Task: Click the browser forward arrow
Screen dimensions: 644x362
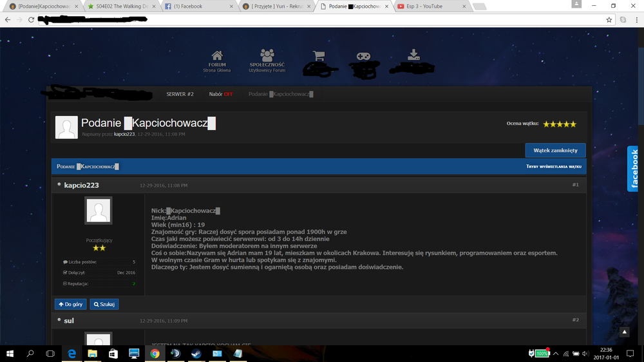Action: click(19, 19)
